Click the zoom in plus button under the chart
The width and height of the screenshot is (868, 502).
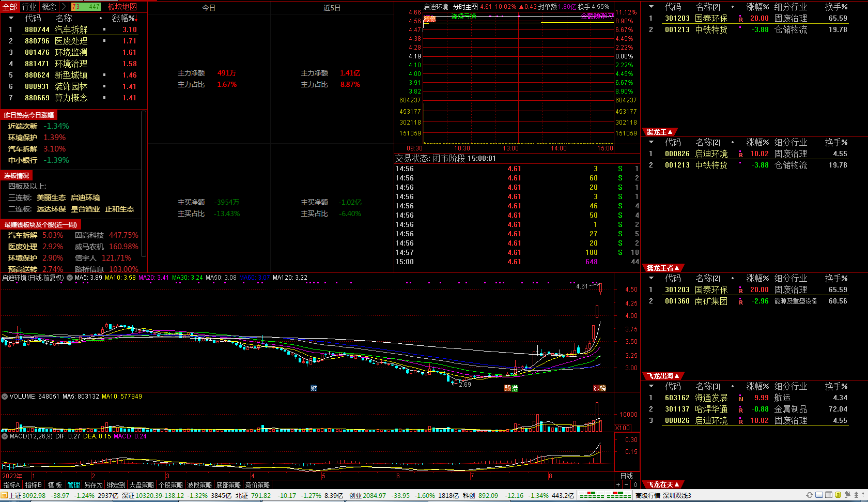tap(618, 485)
